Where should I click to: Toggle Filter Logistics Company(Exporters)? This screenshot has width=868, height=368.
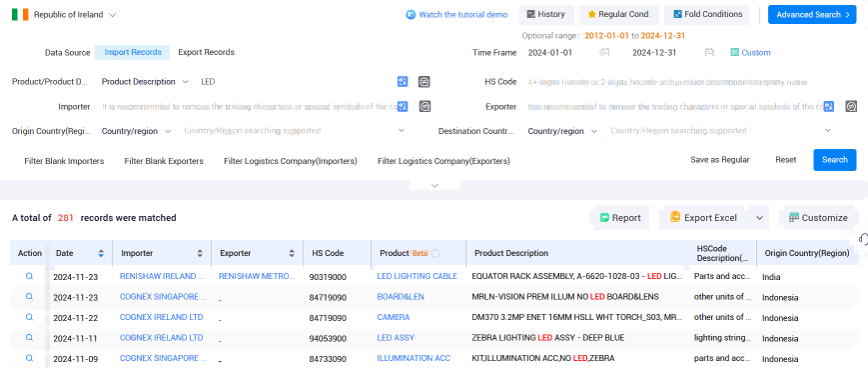point(443,161)
